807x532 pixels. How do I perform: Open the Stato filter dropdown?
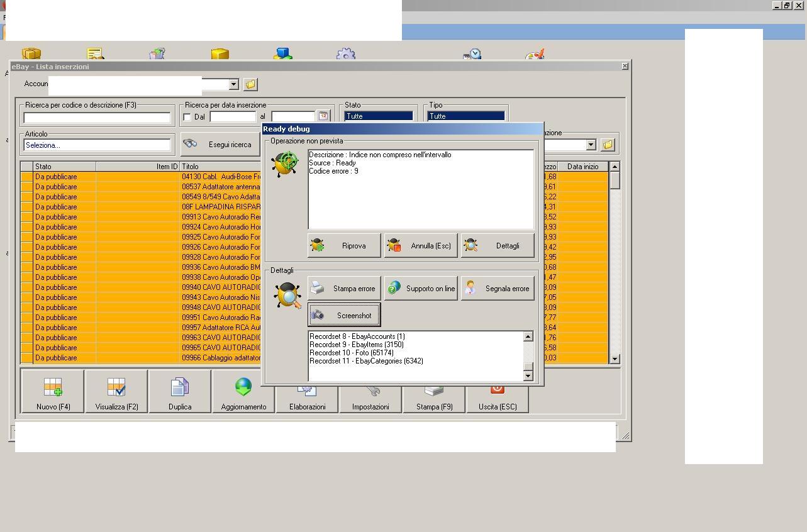(379, 116)
